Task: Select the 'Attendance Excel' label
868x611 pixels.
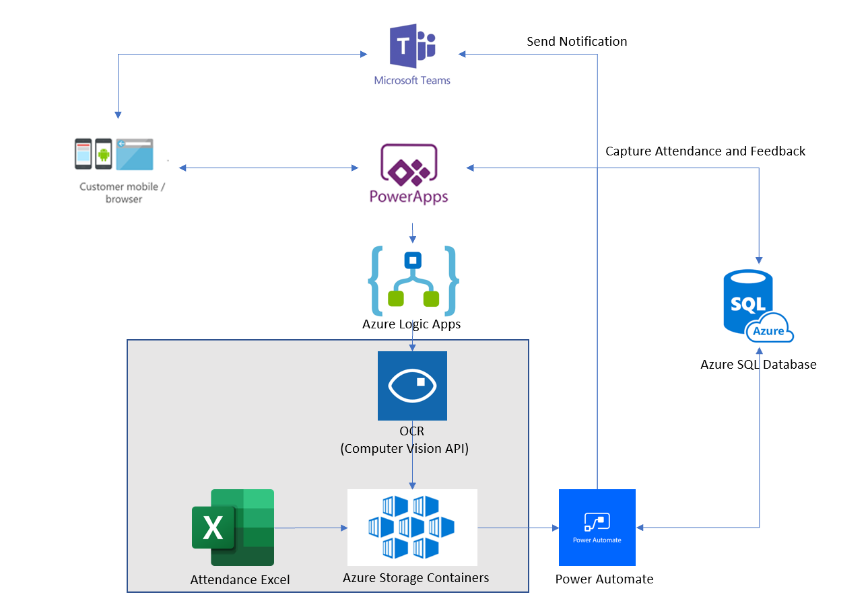Action: pyautogui.click(x=240, y=580)
